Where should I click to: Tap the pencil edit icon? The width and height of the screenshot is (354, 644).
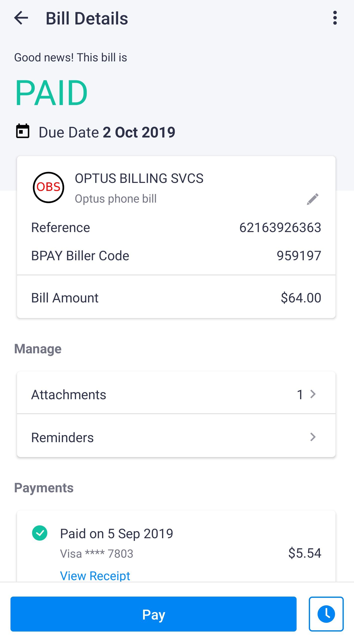pos(313,199)
